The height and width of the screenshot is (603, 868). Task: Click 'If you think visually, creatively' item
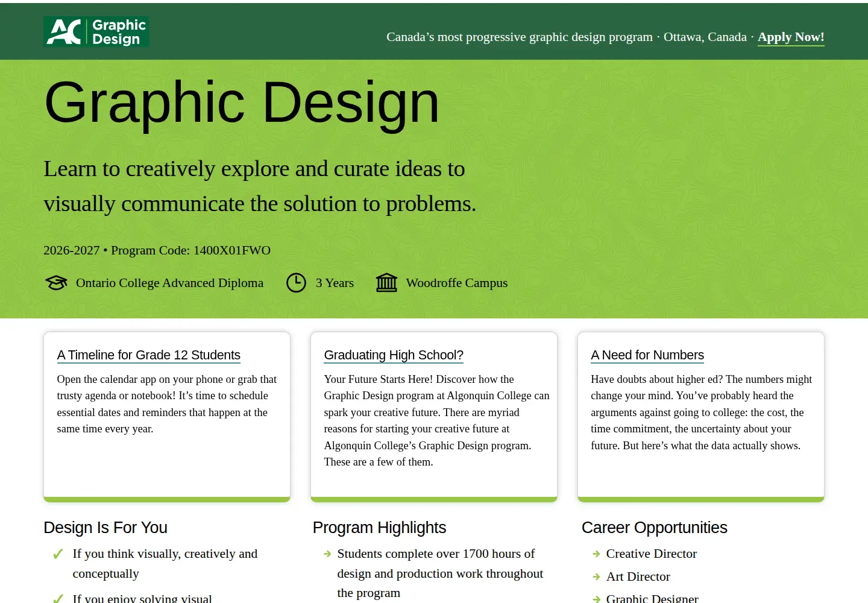point(165,563)
